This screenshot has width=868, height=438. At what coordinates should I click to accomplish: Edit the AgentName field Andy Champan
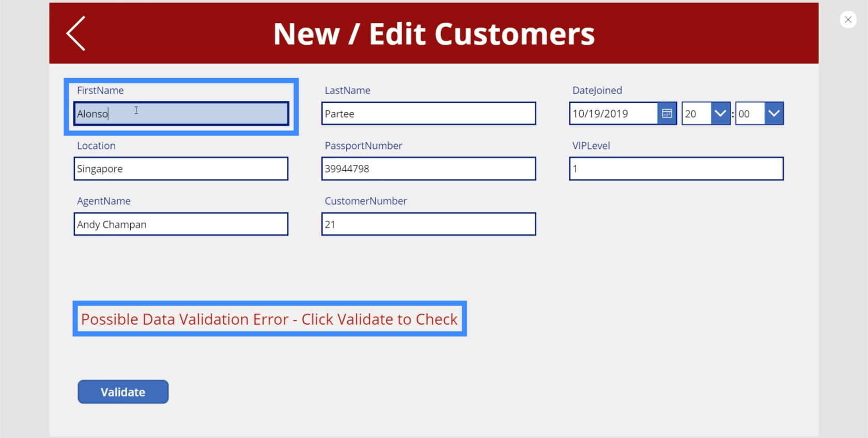tap(181, 224)
